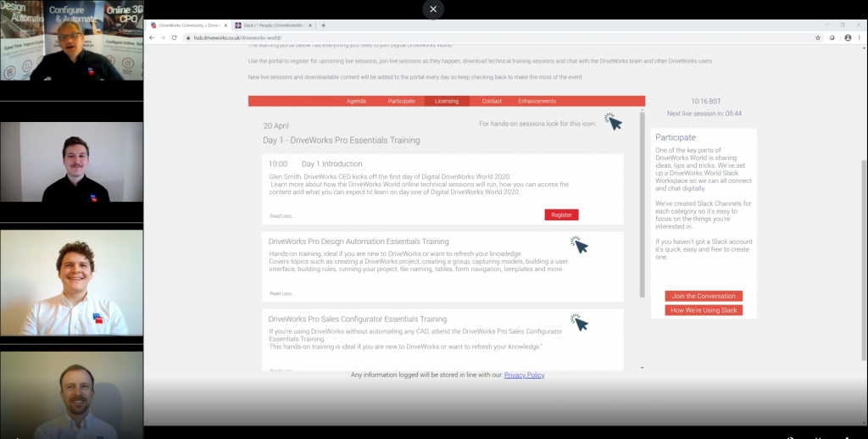Open the Chrome three-dot menu
868x439 pixels.
(x=860, y=37)
